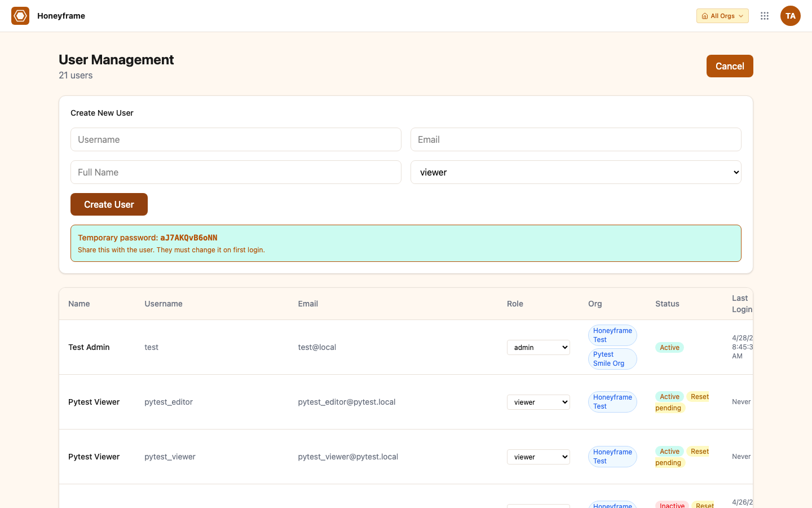Image resolution: width=812 pixels, height=508 pixels.
Task: Focus the Username input field
Action: 236,139
